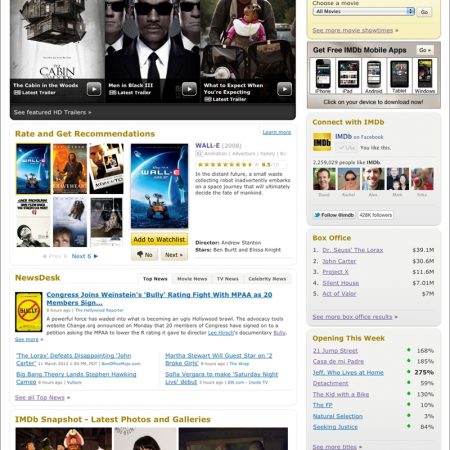
Task: Open The FP opening link
Action: tap(322, 405)
